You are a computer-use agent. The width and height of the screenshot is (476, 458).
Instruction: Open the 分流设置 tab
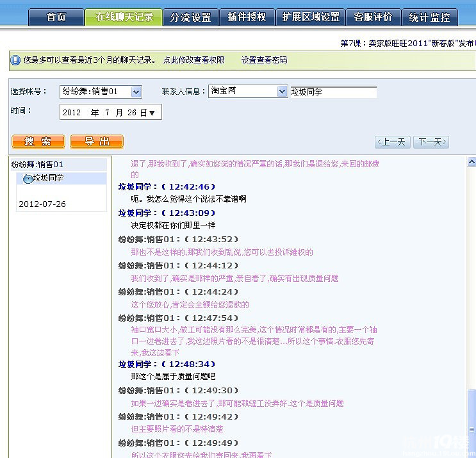click(x=191, y=17)
